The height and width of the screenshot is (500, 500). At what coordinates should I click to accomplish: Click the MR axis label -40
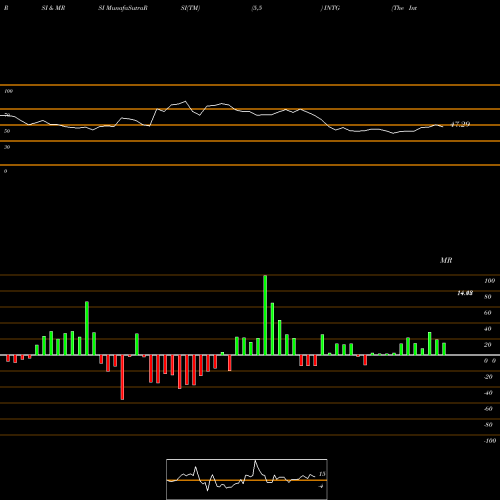click(488, 393)
